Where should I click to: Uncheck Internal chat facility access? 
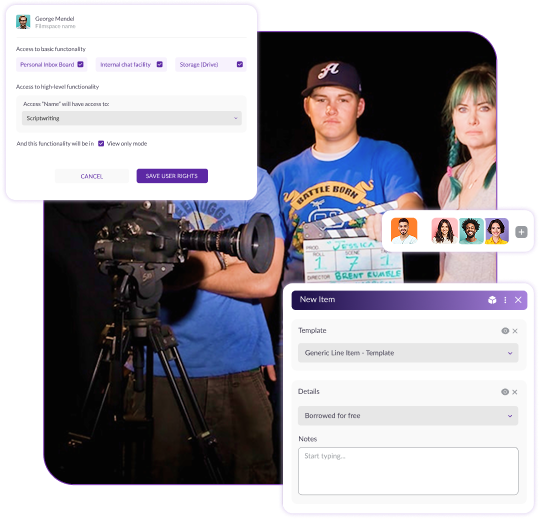click(160, 64)
